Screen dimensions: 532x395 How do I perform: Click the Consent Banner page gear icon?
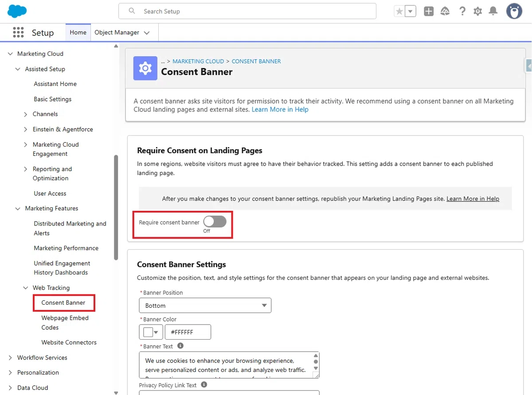click(145, 68)
